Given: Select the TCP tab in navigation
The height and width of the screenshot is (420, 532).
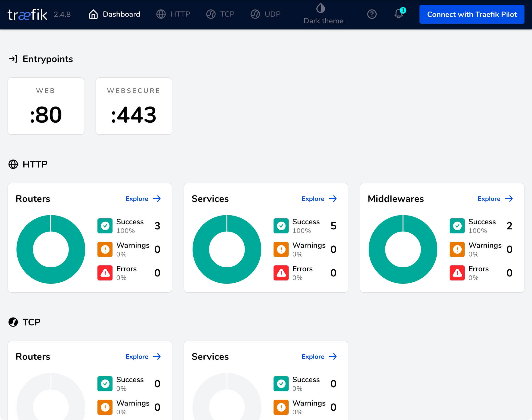Looking at the screenshot, I should click(226, 14).
